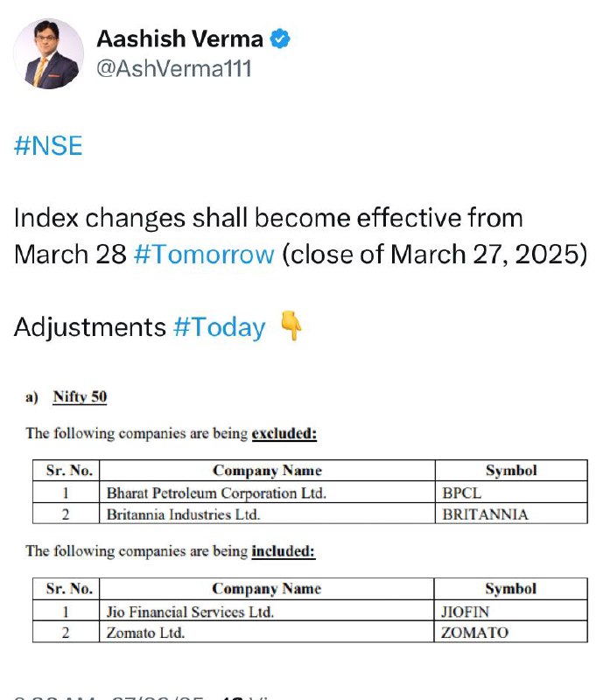Open the #NSE hashtag
The image size is (603, 700).
click(x=48, y=145)
